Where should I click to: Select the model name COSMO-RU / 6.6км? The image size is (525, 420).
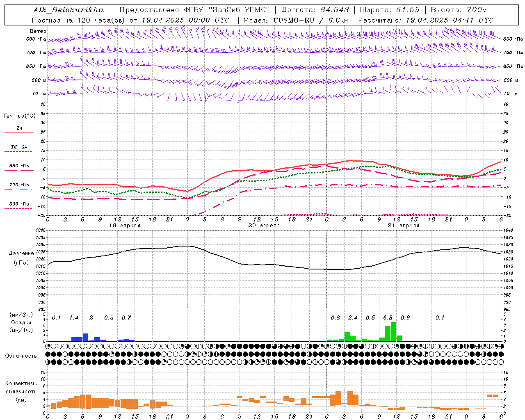(311, 20)
